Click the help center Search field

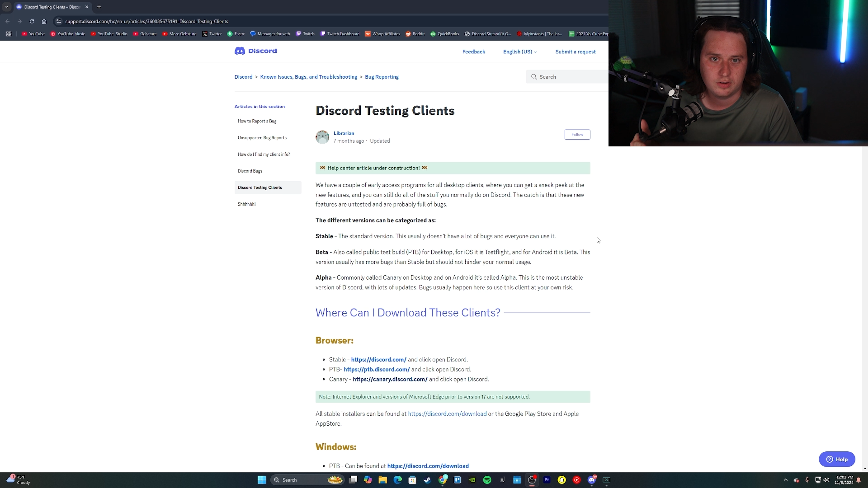tap(570, 77)
